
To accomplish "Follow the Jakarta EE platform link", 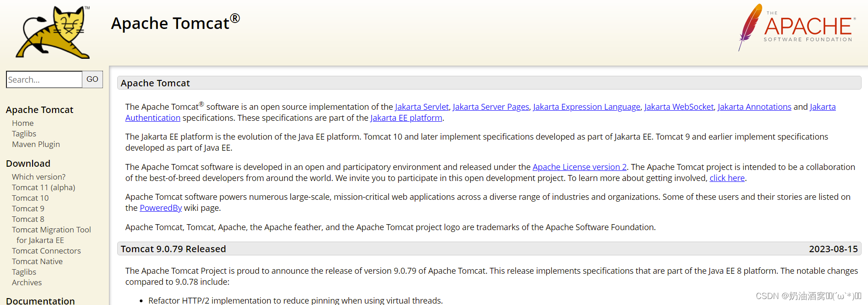I will point(406,118).
